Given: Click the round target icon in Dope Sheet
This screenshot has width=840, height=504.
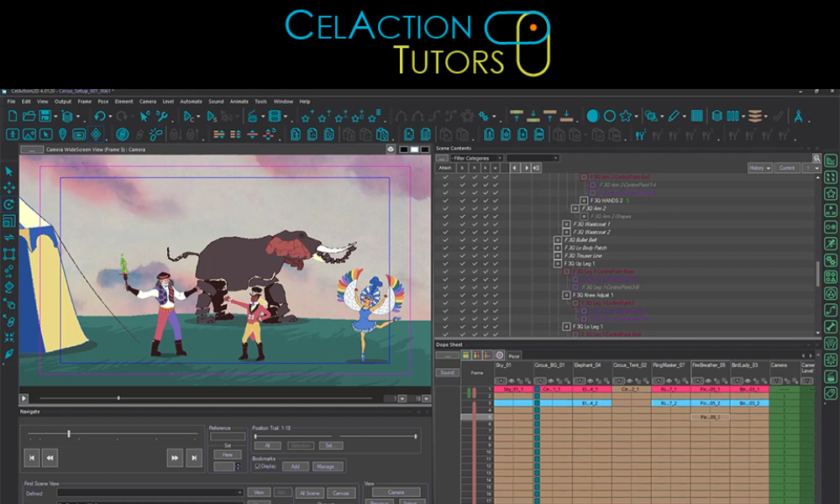Looking at the screenshot, I should pos(499,355).
